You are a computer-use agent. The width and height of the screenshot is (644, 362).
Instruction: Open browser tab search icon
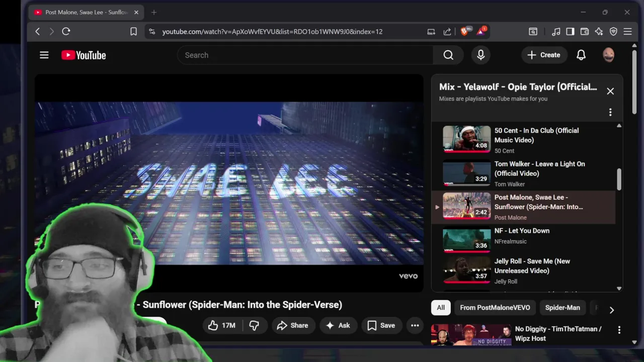coord(533,32)
